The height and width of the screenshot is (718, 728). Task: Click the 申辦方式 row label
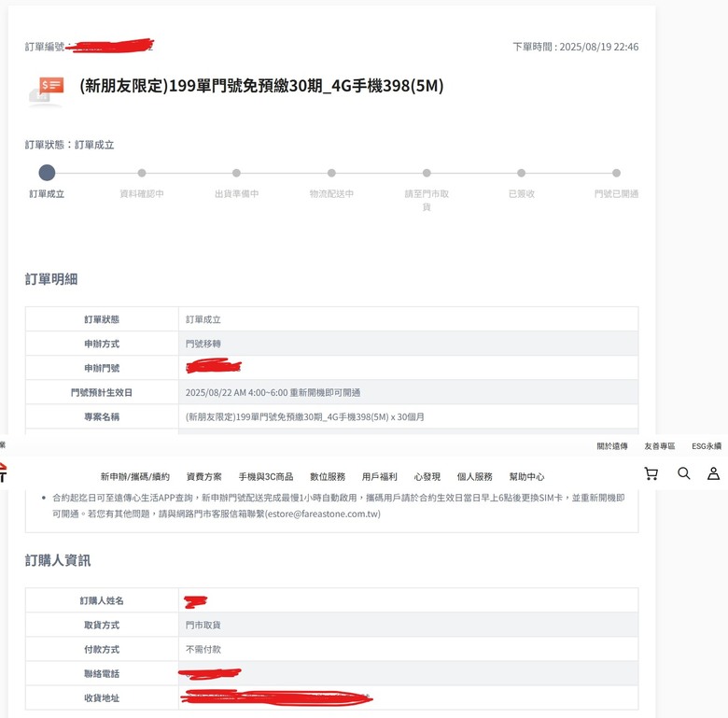102,344
